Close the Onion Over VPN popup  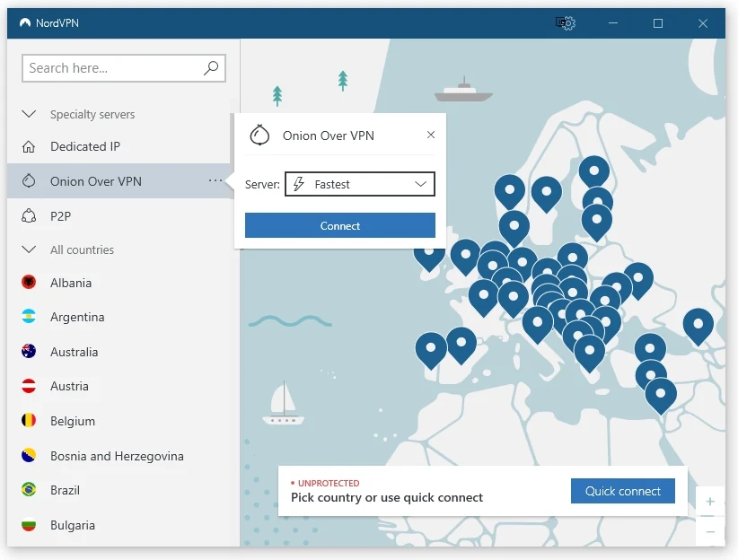tap(431, 135)
